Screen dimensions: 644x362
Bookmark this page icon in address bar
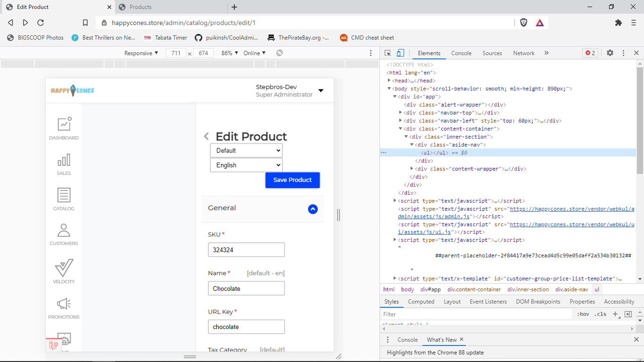(x=85, y=23)
